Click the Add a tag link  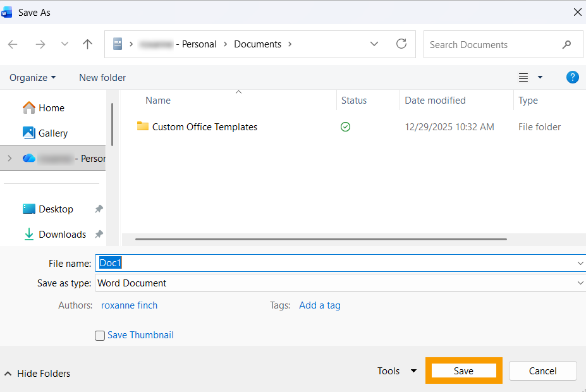tap(319, 305)
